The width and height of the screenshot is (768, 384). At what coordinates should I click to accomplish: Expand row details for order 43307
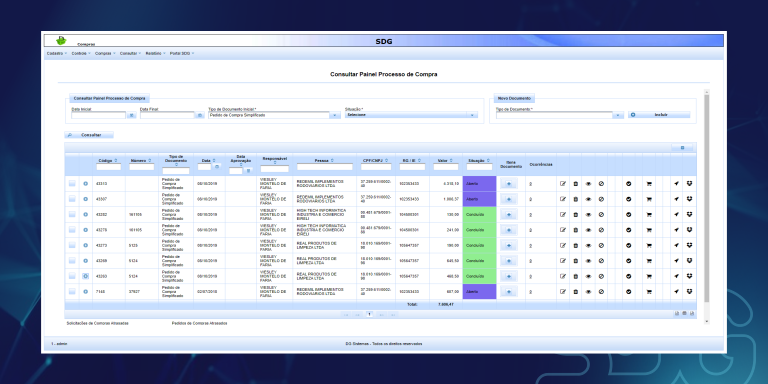point(85,199)
